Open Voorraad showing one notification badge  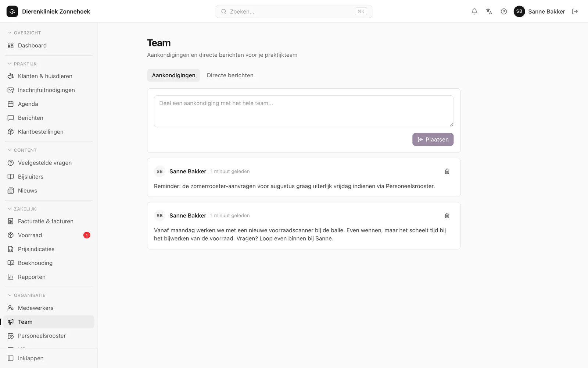[x=49, y=235]
